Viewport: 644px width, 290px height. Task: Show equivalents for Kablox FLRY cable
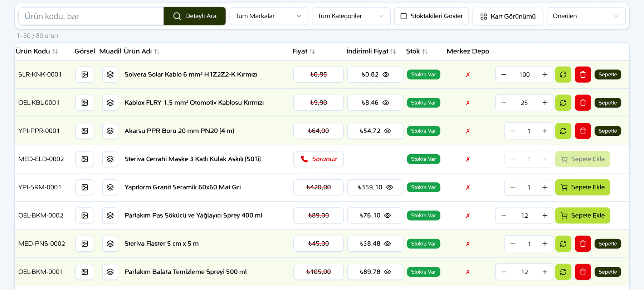pyautogui.click(x=110, y=103)
